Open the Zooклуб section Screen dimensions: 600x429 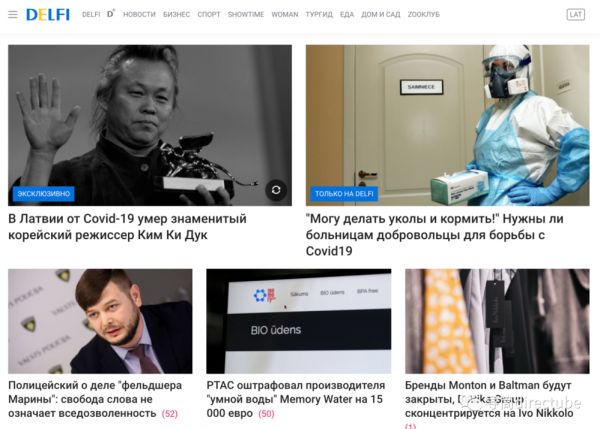click(423, 15)
